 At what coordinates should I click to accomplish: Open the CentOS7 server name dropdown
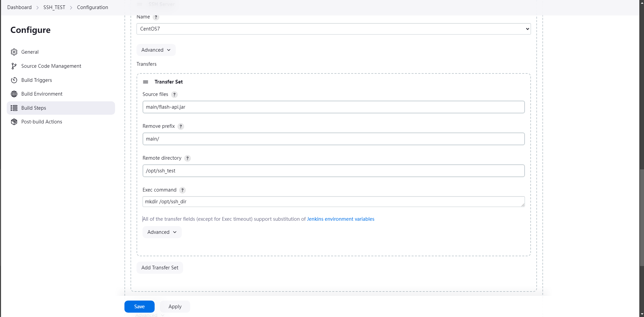tap(333, 29)
